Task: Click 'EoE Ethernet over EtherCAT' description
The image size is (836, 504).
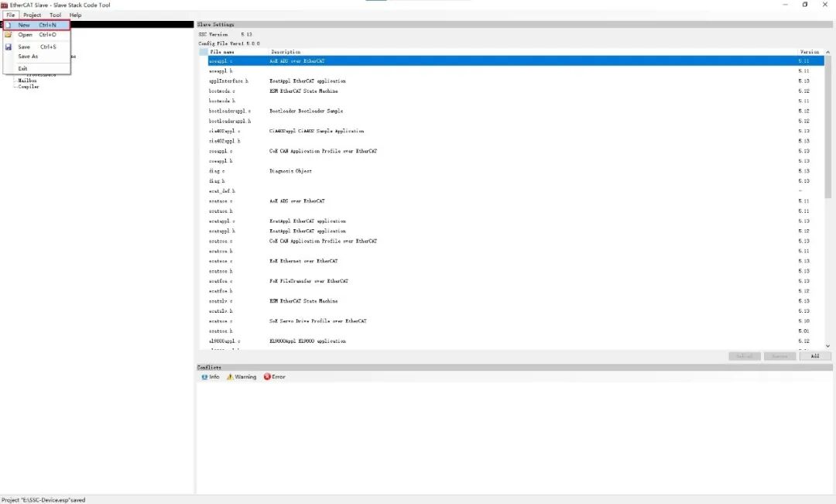Action: 303,262
